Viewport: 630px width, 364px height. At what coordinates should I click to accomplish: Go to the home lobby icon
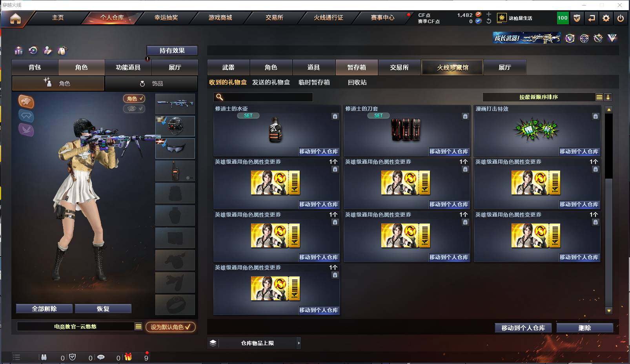coord(15,18)
